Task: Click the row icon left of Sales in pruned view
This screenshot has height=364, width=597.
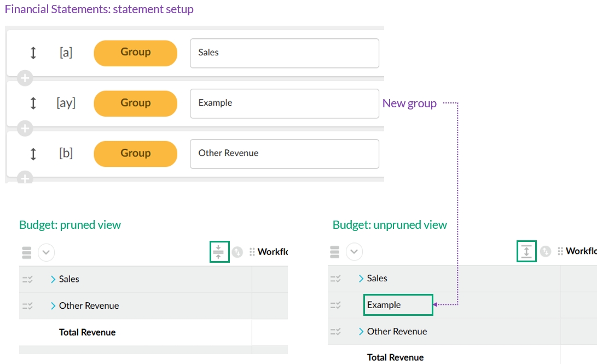Action: (x=27, y=279)
